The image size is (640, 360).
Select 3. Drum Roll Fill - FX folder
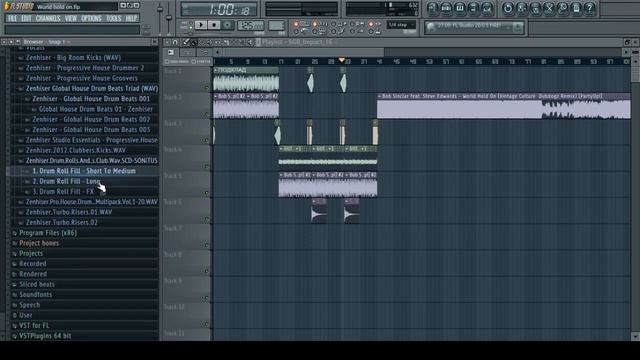click(x=63, y=191)
